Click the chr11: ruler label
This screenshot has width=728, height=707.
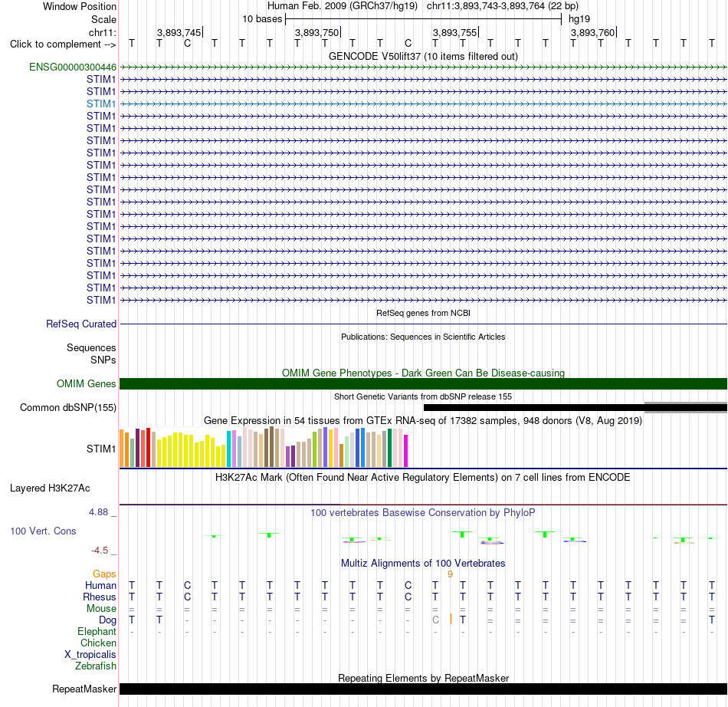pyautogui.click(x=102, y=32)
